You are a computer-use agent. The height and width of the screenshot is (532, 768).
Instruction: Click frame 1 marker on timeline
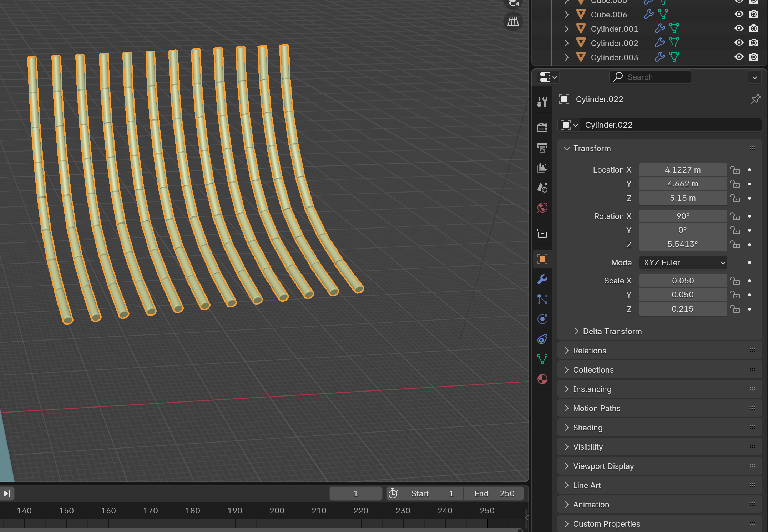pos(355,493)
